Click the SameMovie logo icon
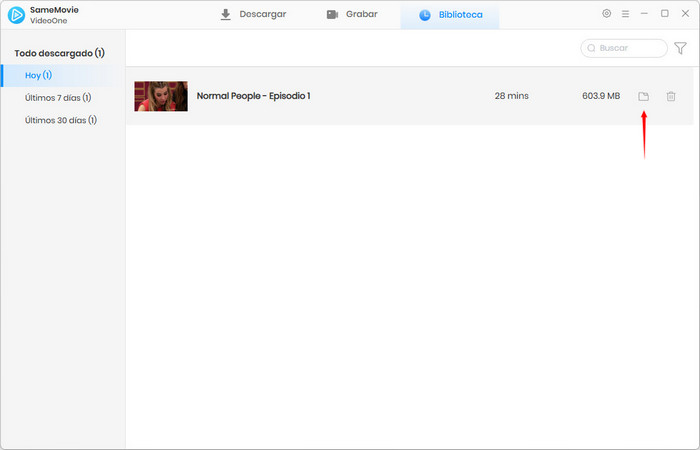Image resolution: width=700 pixels, height=450 pixels. pos(16,15)
